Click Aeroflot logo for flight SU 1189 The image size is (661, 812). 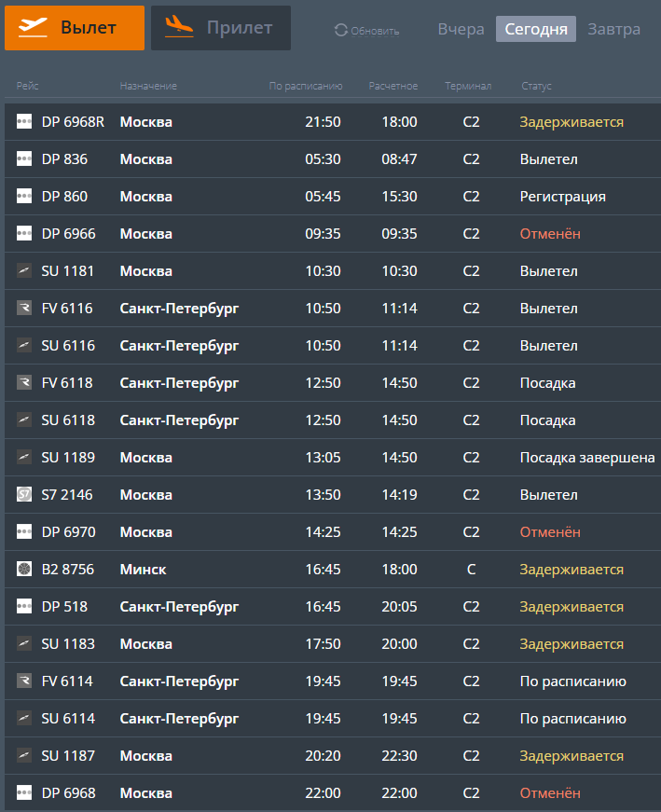[24, 457]
